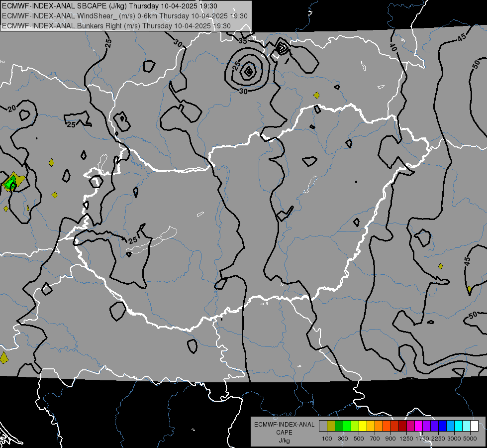Click the legend title ECMWF-INDEX-ANAL
This screenshot has height=448, width=487.
tap(284, 425)
